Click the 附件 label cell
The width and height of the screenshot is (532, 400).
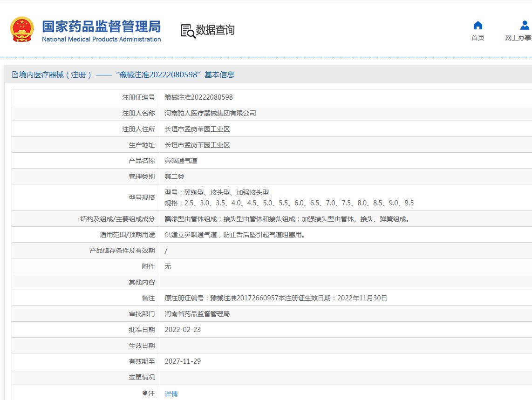tap(86, 267)
